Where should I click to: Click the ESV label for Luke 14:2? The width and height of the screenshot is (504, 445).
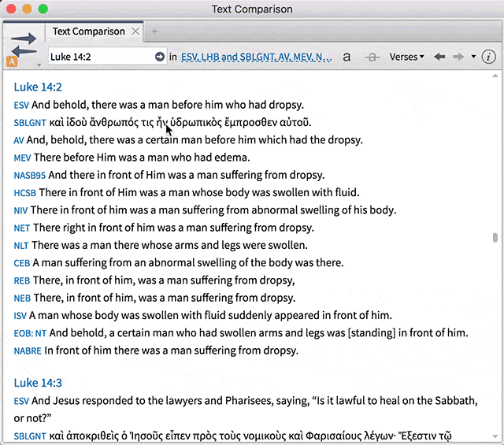(x=21, y=105)
